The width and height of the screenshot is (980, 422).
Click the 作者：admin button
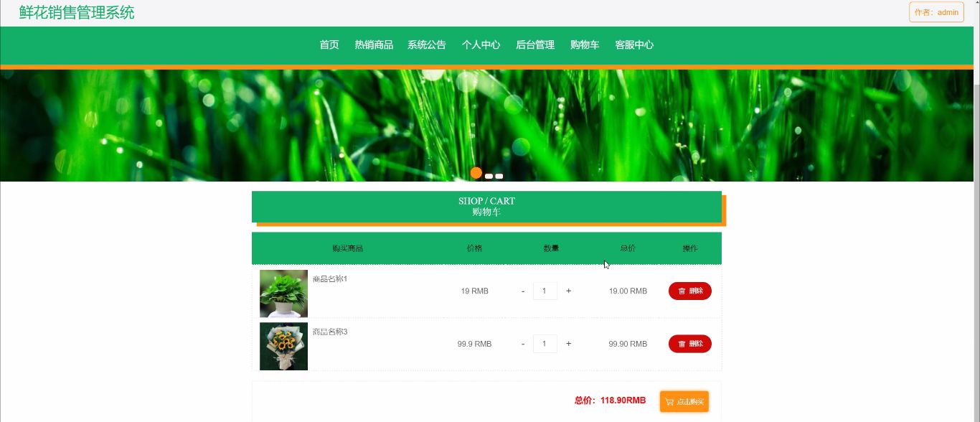click(936, 12)
